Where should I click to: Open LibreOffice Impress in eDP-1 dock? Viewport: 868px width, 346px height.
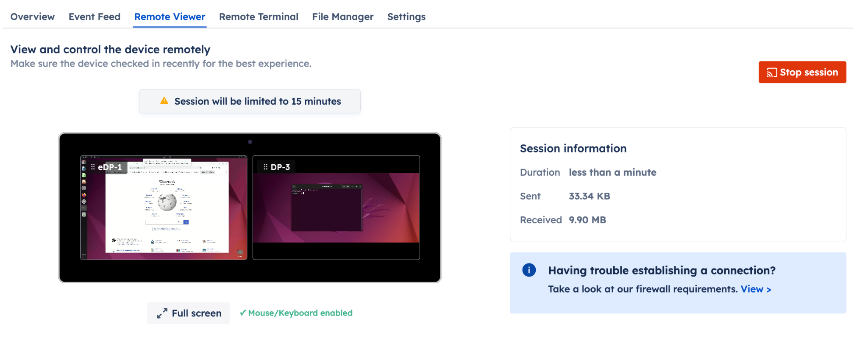click(84, 182)
